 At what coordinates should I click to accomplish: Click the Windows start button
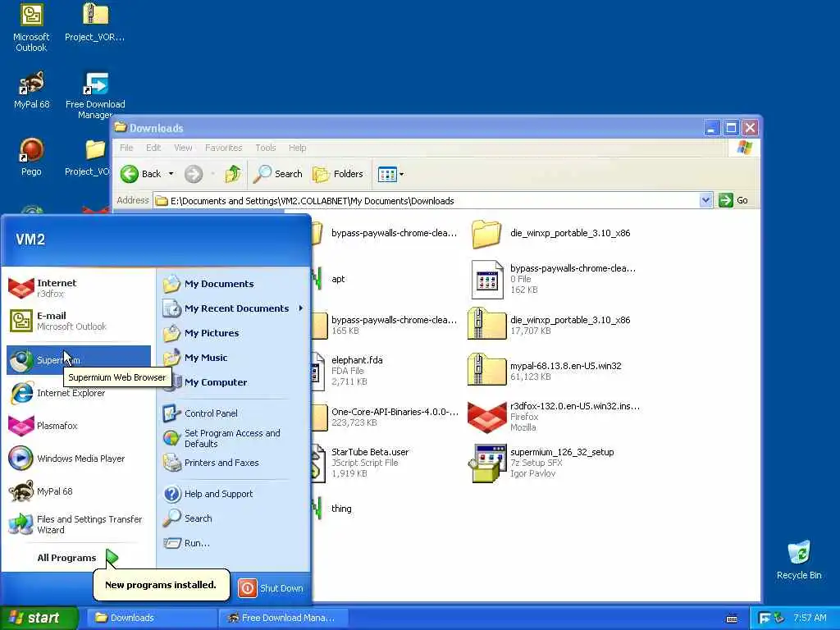(39, 618)
